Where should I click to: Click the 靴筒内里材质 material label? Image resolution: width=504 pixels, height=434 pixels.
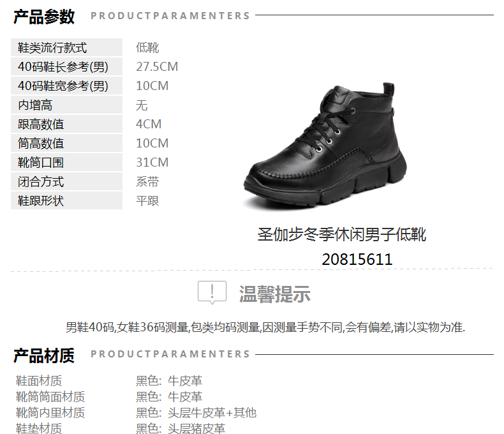pyautogui.click(x=50, y=412)
